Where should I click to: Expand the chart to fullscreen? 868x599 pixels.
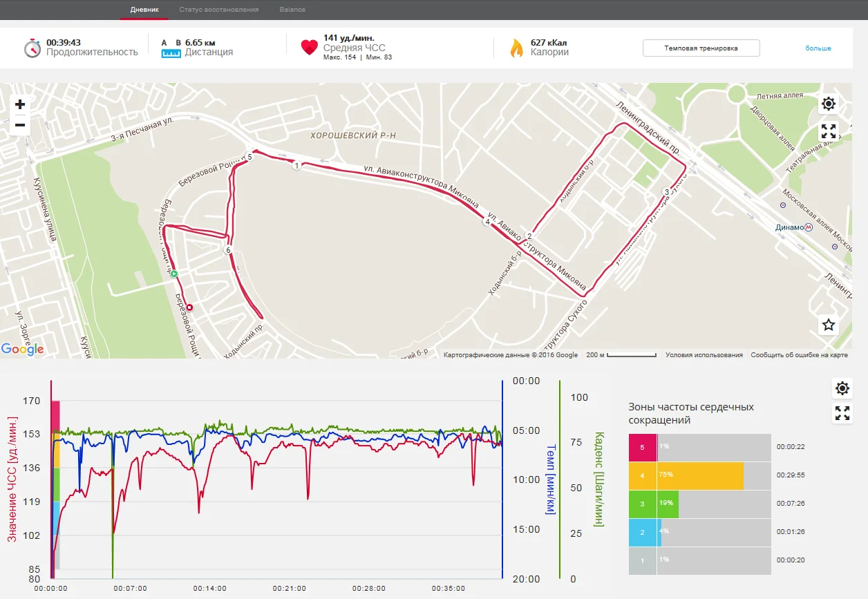tap(842, 413)
